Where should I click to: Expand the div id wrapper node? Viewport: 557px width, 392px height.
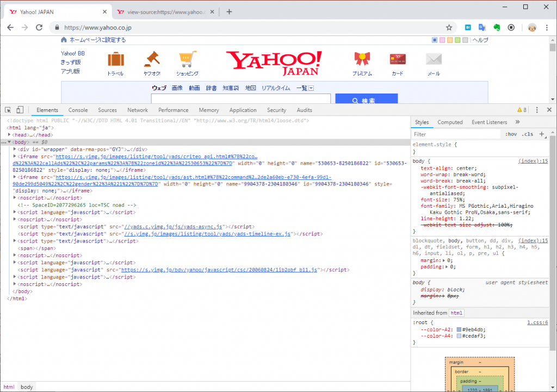coord(15,149)
